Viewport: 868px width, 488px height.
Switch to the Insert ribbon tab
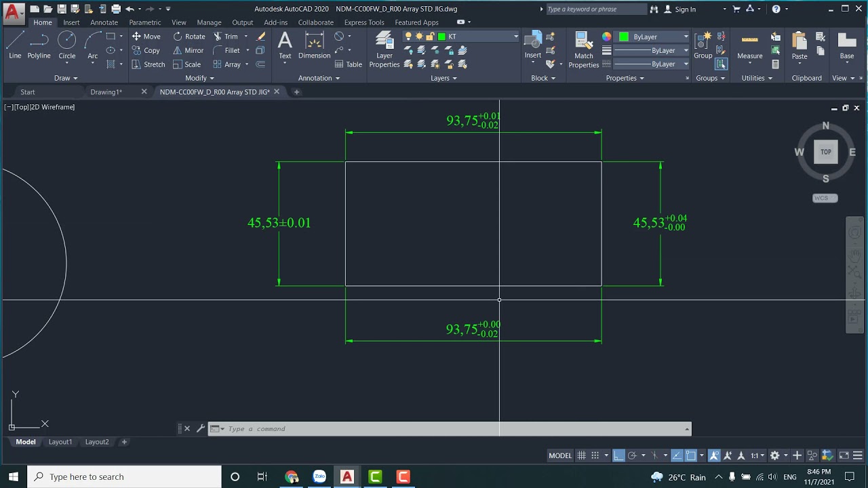point(71,22)
